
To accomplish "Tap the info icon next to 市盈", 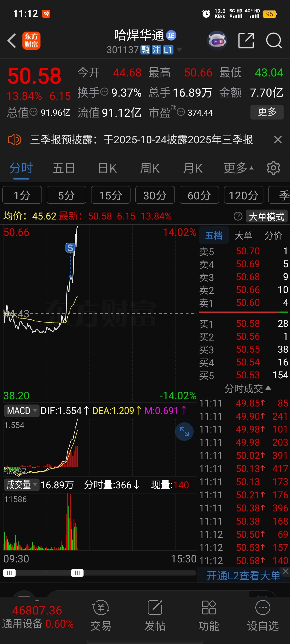I will [181, 112].
